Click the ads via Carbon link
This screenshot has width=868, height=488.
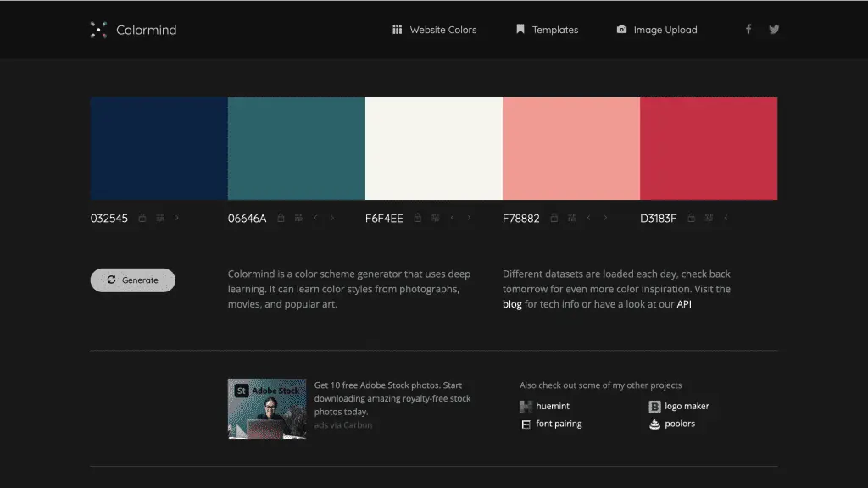coord(343,425)
